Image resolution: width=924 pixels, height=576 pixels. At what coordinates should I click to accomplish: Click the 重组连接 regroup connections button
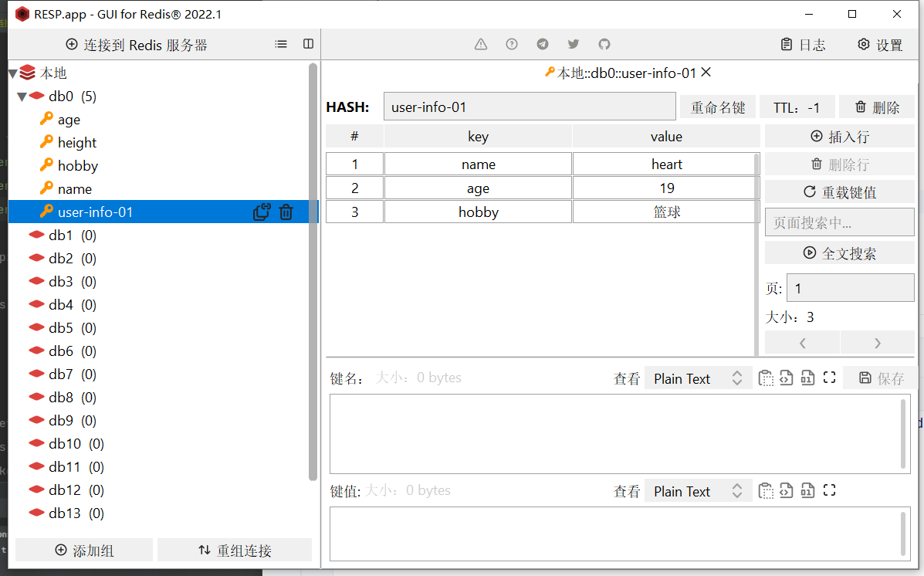235,551
